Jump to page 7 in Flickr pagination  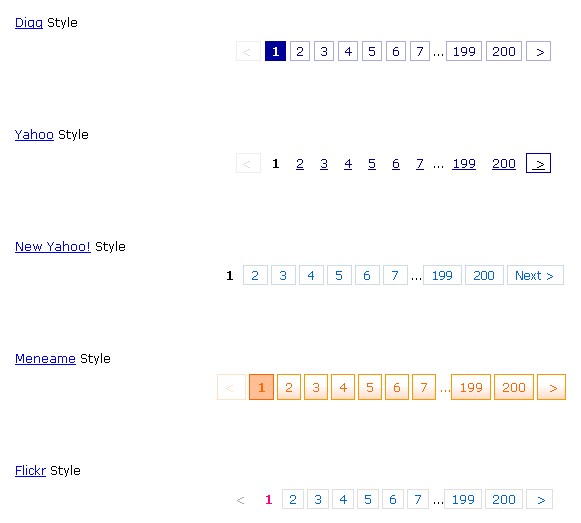(x=418, y=499)
